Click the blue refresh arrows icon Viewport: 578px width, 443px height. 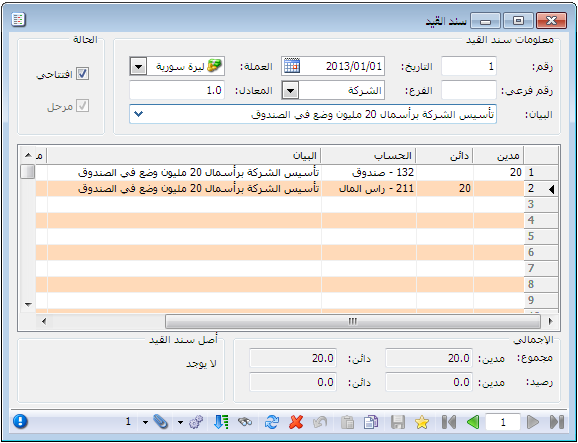(x=272, y=422)
